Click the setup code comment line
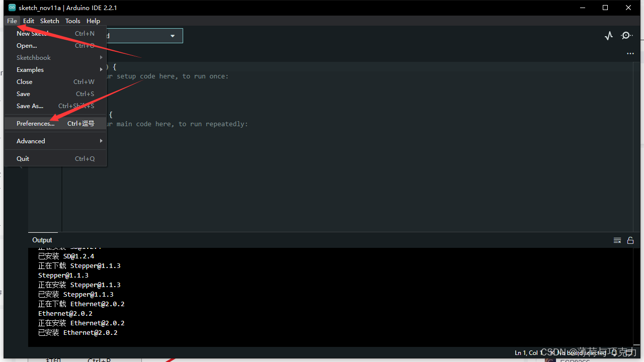The width and height of the screenshot is (644, 362). click(x=168, y=76)
